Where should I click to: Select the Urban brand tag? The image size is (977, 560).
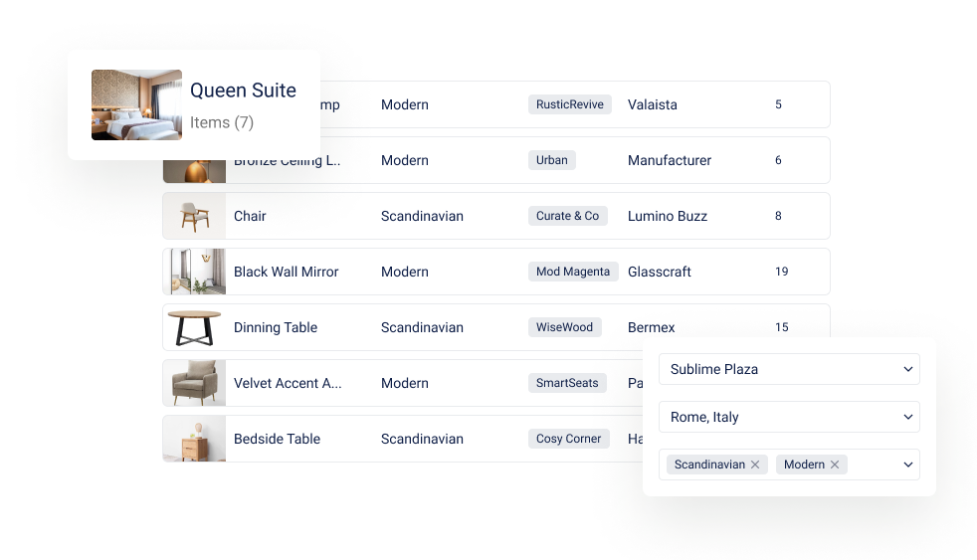click(x=551, y=160)
